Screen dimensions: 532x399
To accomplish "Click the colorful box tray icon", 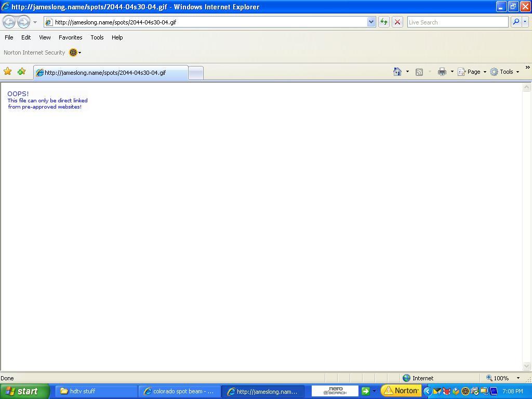I will (x=456, y=391).
